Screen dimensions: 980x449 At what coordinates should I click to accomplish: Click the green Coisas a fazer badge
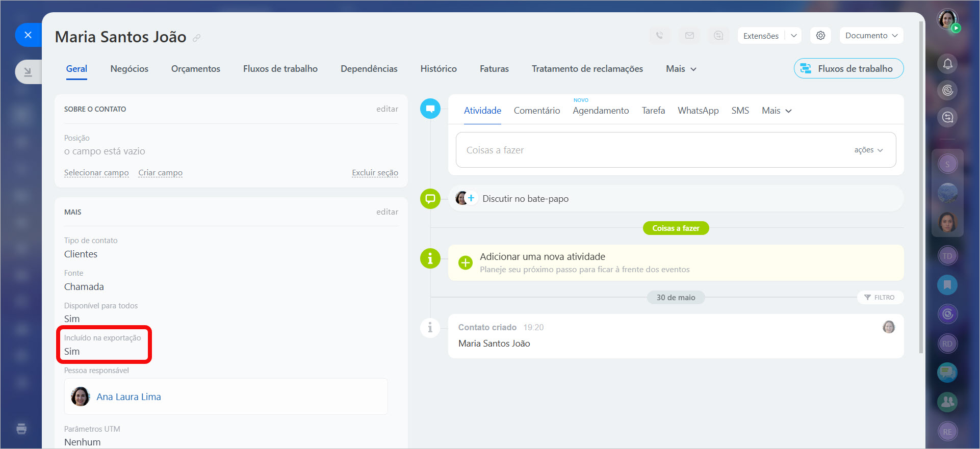(x=676, y=228)
